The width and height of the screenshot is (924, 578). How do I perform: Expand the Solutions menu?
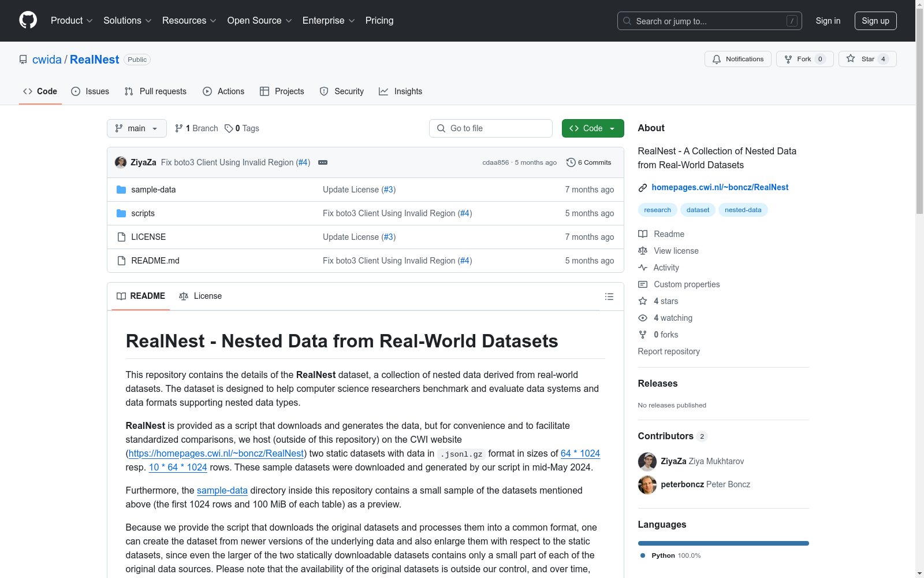(x=128, y=21)
